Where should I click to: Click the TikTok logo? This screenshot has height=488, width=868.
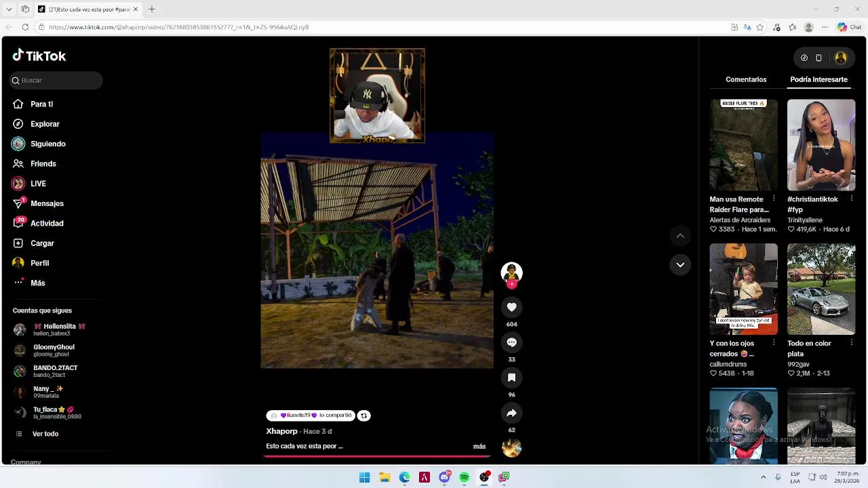click(39, 56)
